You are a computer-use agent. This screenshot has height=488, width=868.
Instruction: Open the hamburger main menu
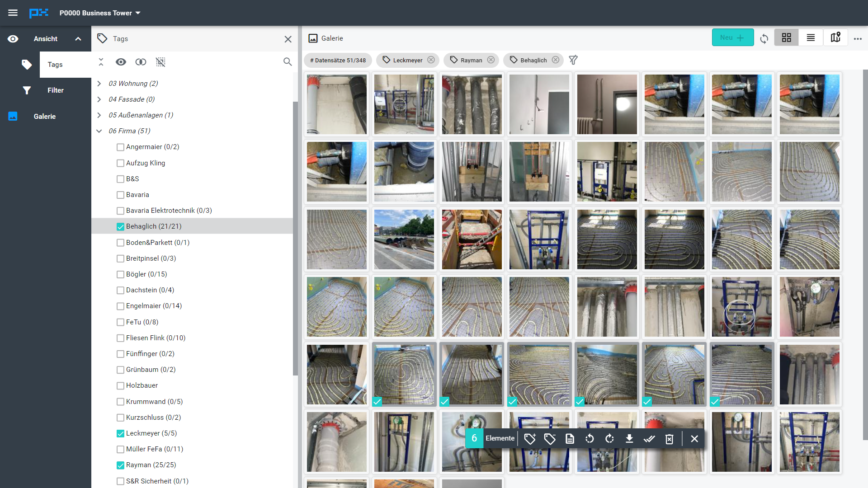(x=13, y=13)
